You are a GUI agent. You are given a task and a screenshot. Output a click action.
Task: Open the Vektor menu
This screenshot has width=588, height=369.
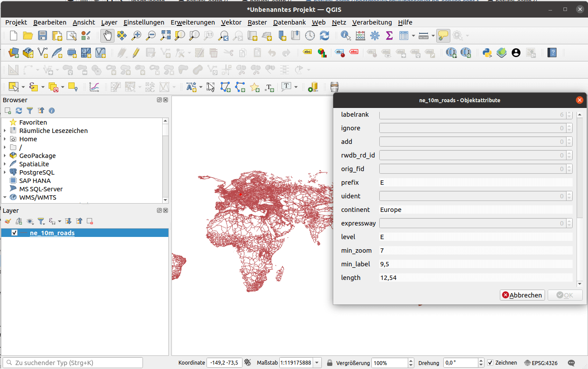coord(231,22)
